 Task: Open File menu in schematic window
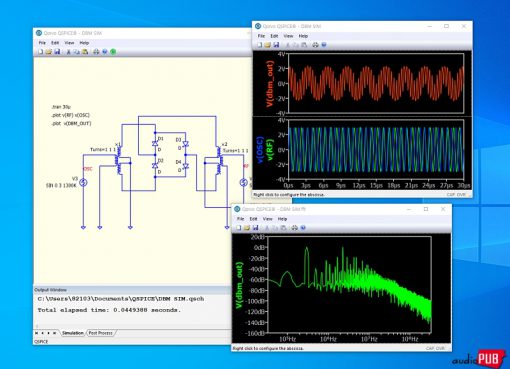[x=42, y=43]
